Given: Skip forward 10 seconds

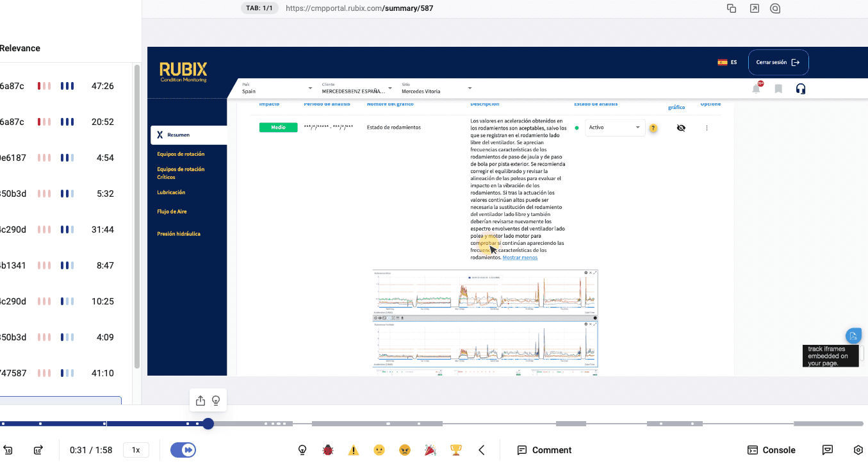Looking at the screenshot, I should [x=38, y=450].
